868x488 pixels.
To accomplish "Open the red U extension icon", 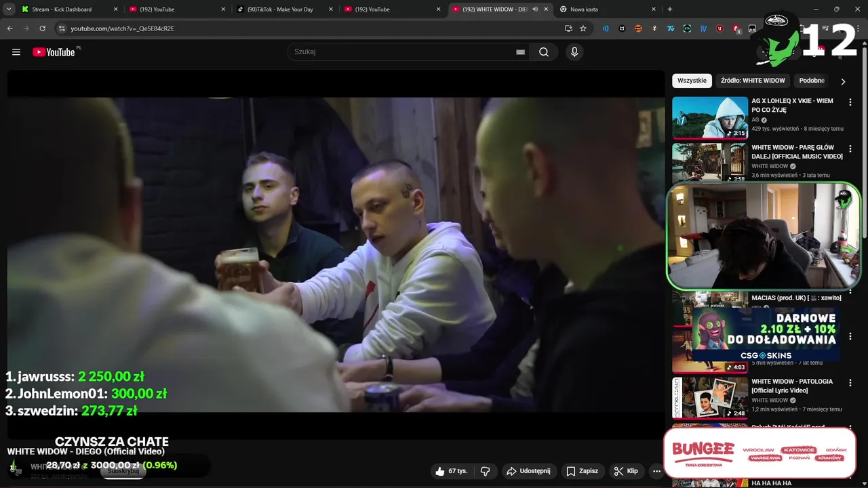I will coord(719,28).
